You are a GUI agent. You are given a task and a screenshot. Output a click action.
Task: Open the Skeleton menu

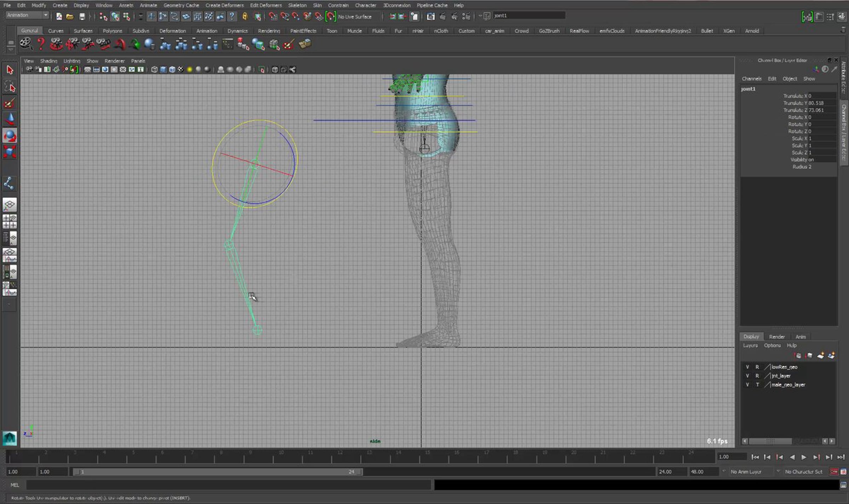[x=297, y=5]
